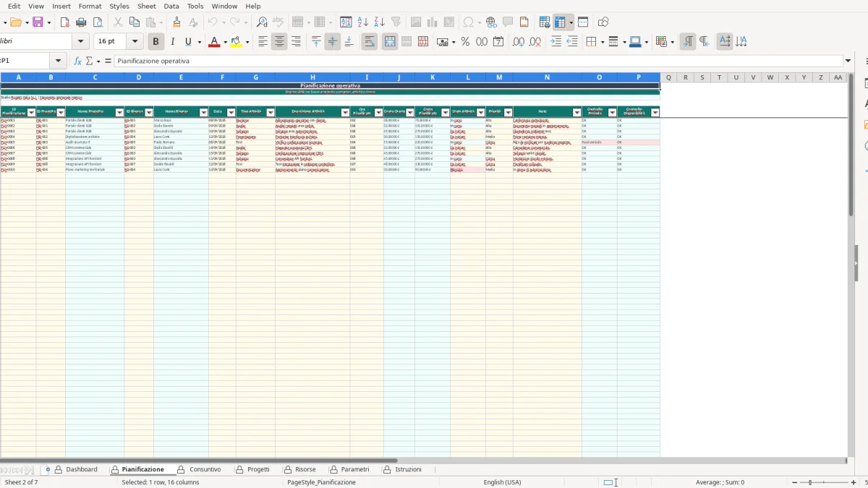Cut the selection
Screen dimensions: 868x488
119,22
